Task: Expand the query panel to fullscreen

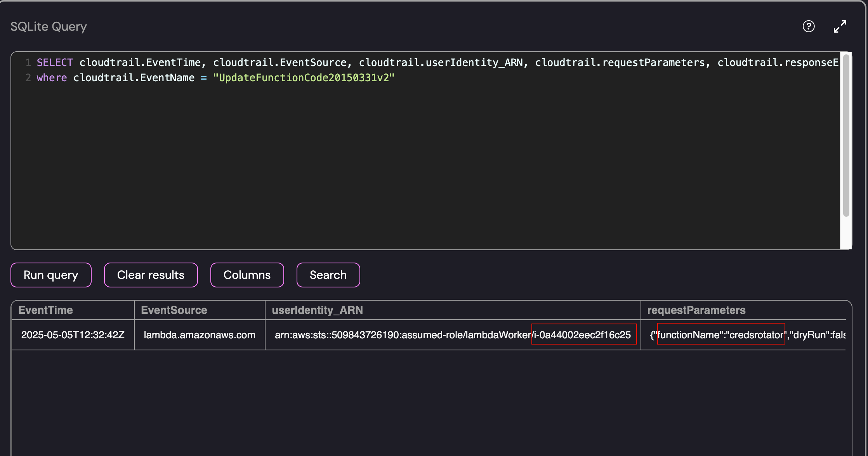Action: point(840,26)
